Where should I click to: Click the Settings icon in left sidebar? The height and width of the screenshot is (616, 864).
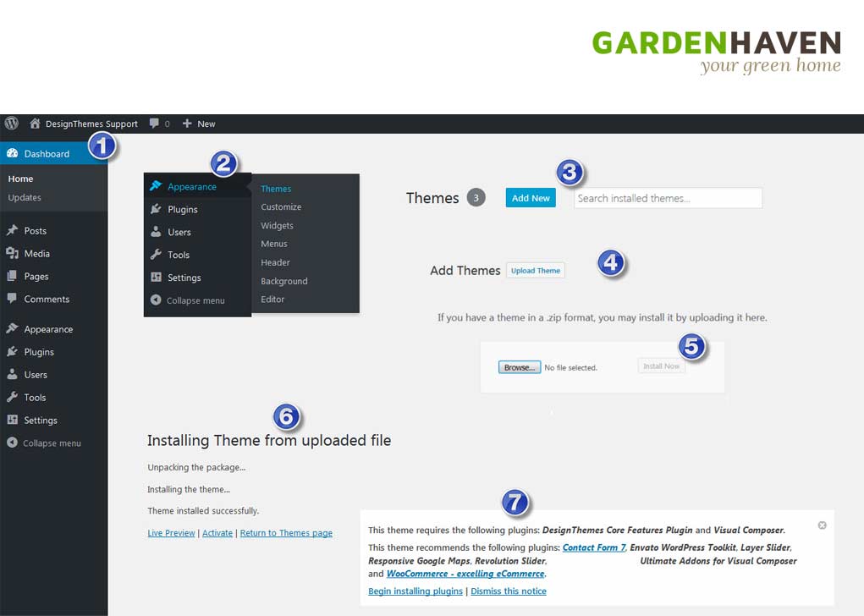(x=12, y=420)
